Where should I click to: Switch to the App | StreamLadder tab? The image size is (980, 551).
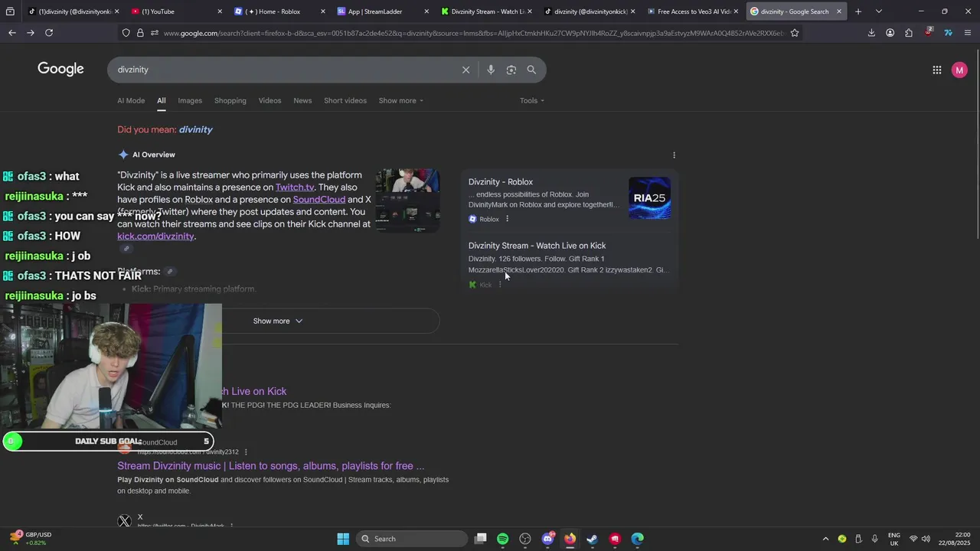click(381, 11)
